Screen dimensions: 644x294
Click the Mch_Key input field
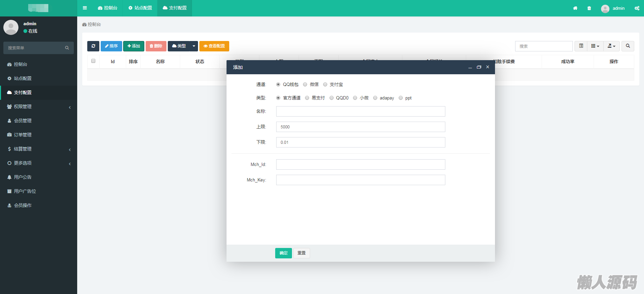[x=360, y=180]
